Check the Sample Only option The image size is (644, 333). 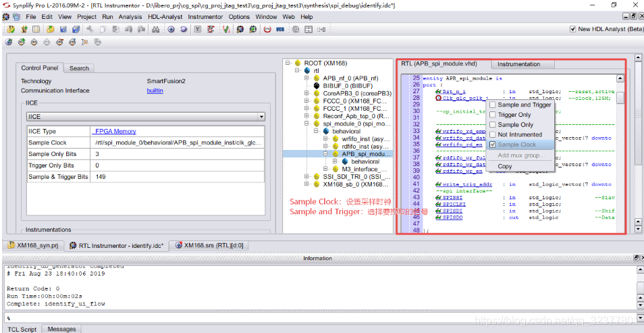coord(492,124)
